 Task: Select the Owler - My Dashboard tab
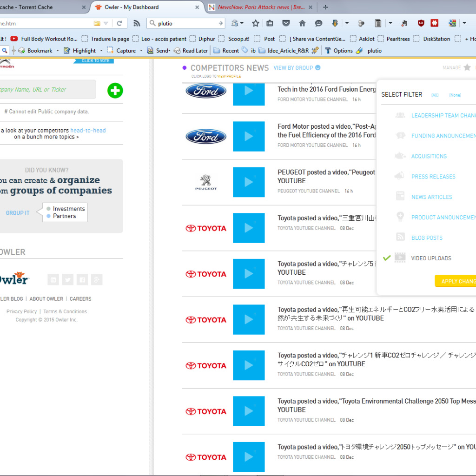point(147,7)
